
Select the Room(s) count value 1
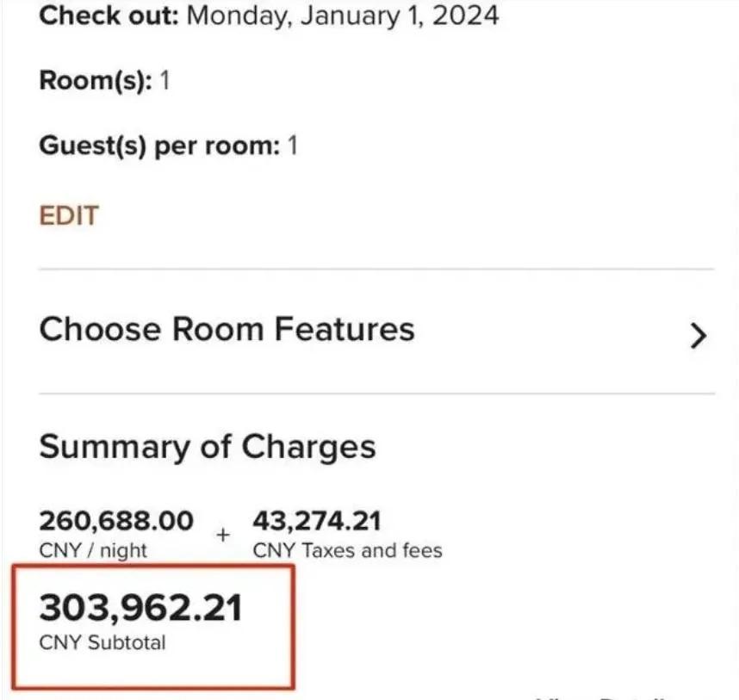click(165, 81)
